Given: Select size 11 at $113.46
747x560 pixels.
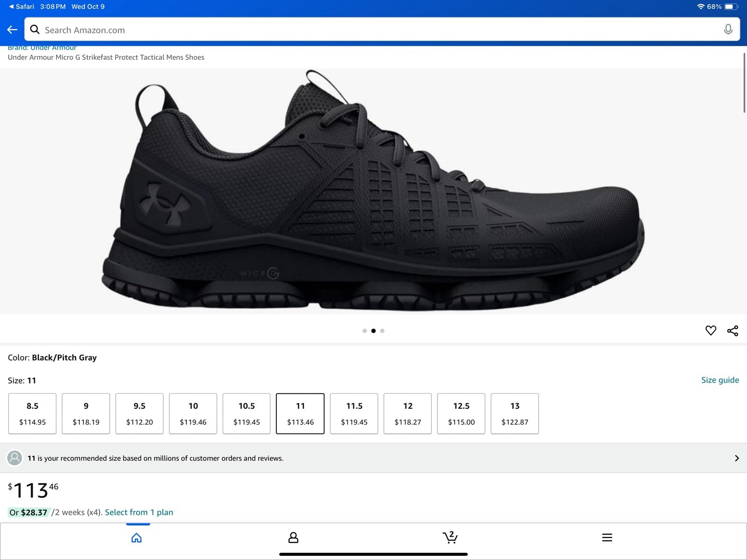Looking at the screenshot, I should point(300,413).
